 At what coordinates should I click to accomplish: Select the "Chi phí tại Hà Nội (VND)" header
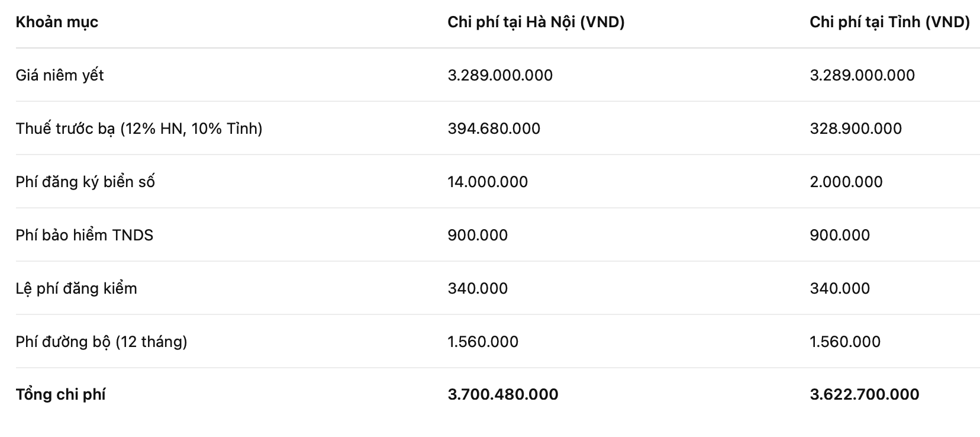[x=536, y=23]
